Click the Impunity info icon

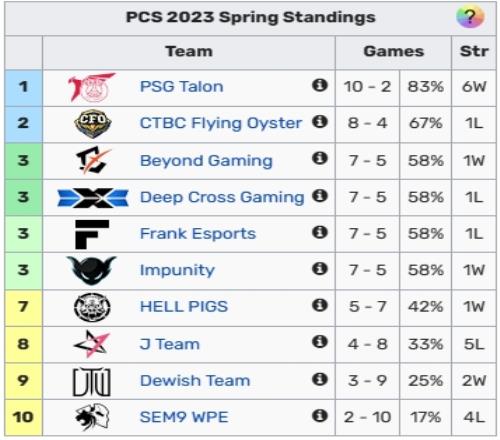coord(320,268)
